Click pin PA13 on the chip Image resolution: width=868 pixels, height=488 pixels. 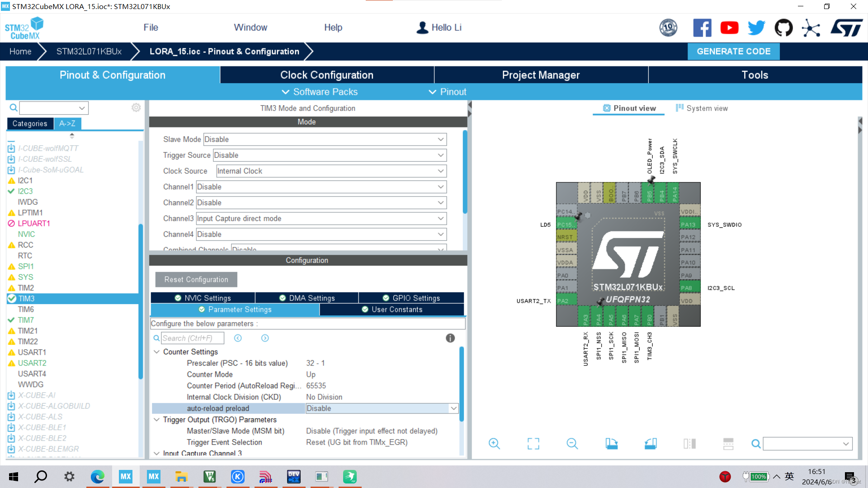pyautogui.click(x=689, y=225)
